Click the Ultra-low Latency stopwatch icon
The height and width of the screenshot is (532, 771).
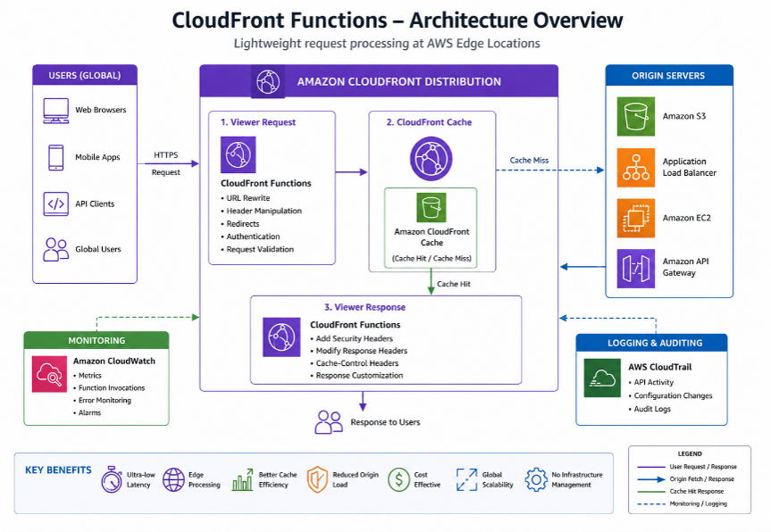[x=112, y=479]
